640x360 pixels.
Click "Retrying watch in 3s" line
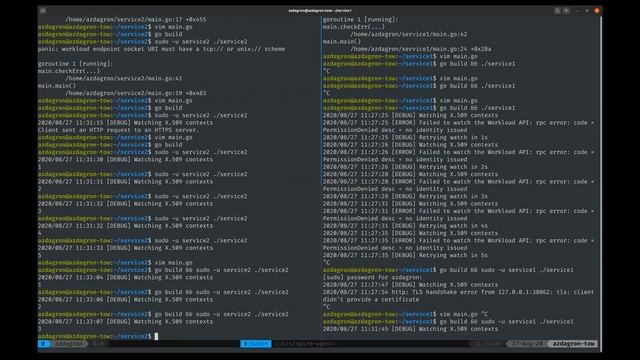coord(405,196)
